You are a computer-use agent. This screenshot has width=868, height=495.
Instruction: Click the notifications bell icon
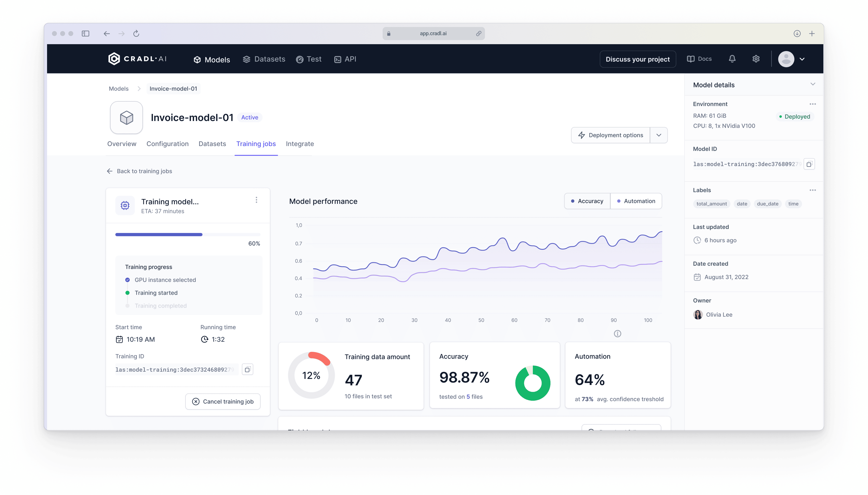click(x=732, y=59)
